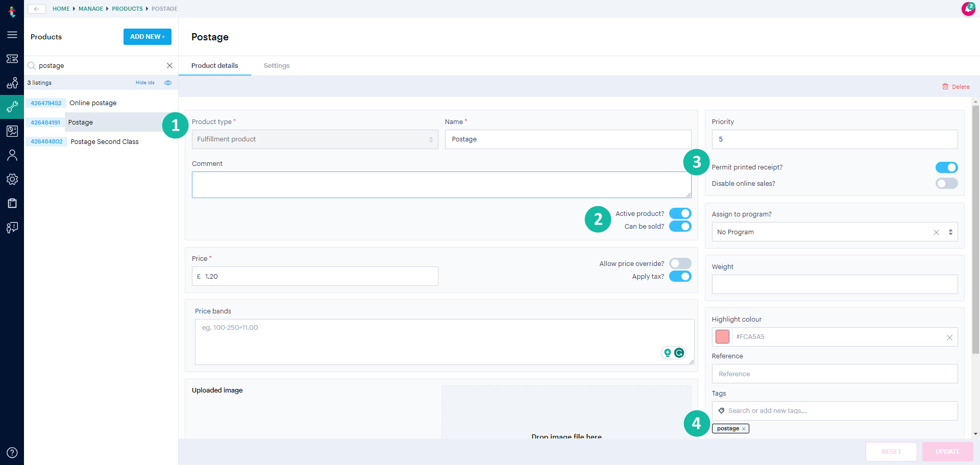This screenshot has height=465, width=980.
Task: Click the Reference input field
Action: [x=835, y=374]
